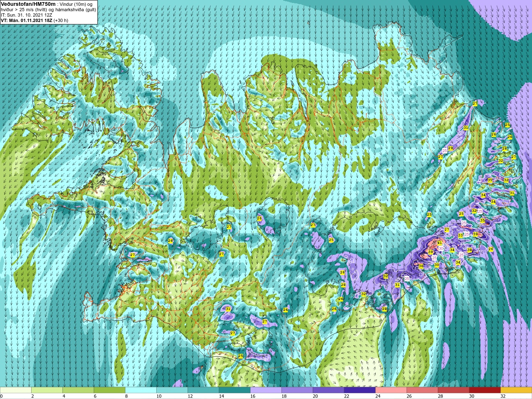Click the yellow 41 gust label
532x399 pixels.
point(439,242)
